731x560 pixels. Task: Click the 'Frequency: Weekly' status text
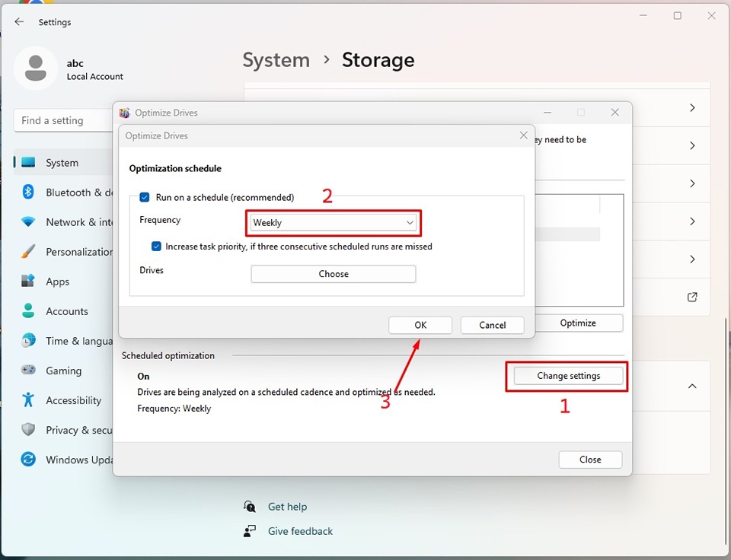[174, 409]
